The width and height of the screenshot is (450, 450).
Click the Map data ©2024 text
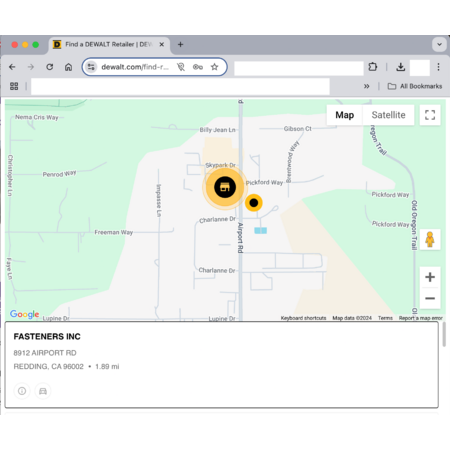(352, 318)
